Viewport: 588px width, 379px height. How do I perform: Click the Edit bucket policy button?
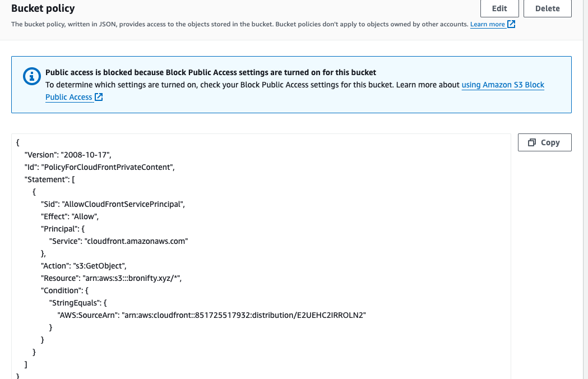[x=499, y=8]
